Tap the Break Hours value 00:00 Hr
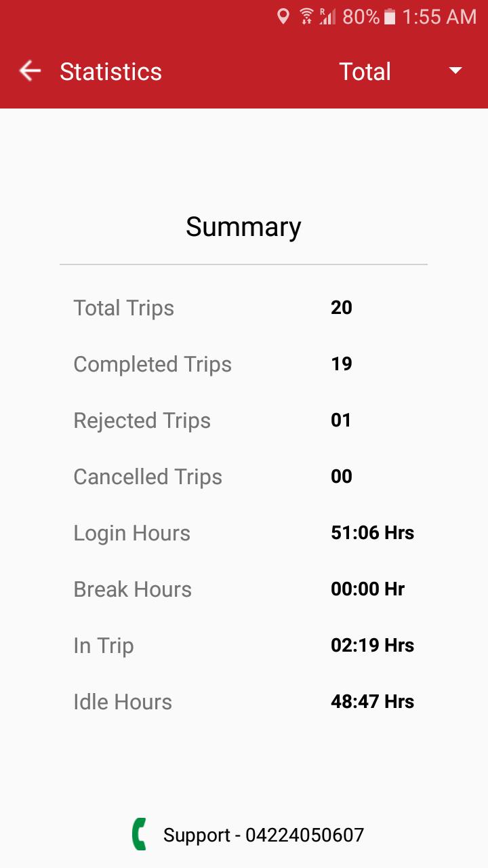The image size is (488, 868). pos(367,589)
